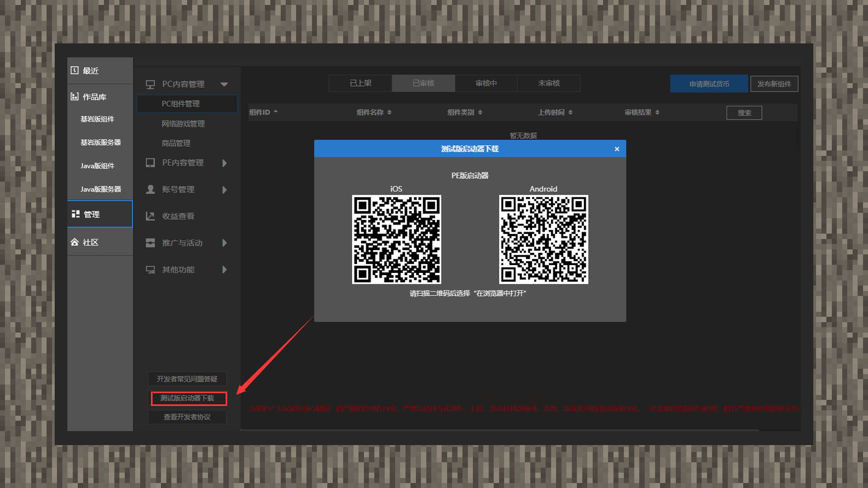Open the 社区 community section
Screen dimensions: 868x488
pos(100,242)
